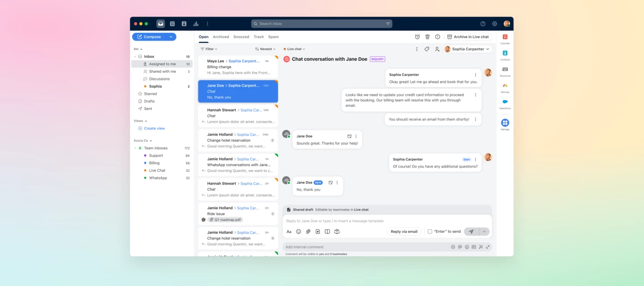The image size is (644, 286).
Task: Click the search filter options icon
Action: (x=388, y=24)
